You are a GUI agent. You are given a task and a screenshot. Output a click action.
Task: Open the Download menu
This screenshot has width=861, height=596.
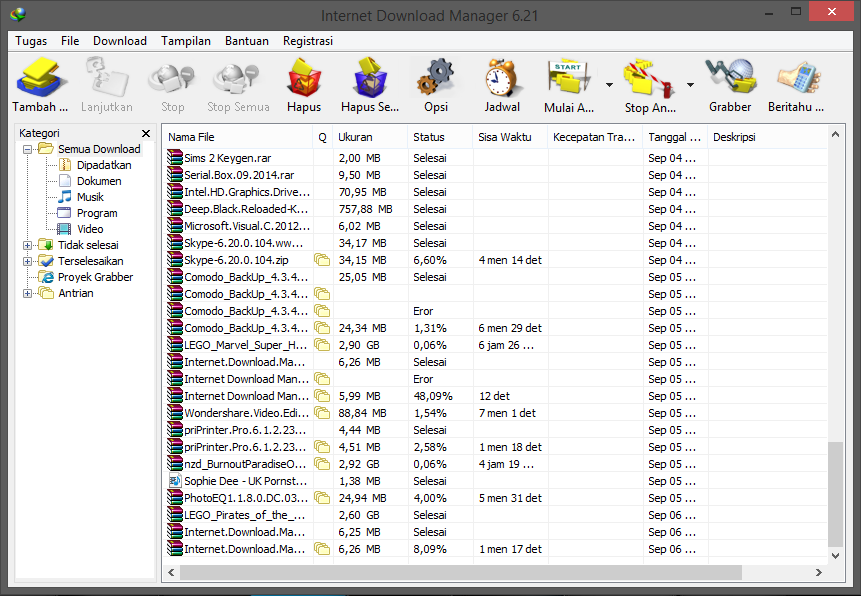pyautogui.click(x=120, y=41)
